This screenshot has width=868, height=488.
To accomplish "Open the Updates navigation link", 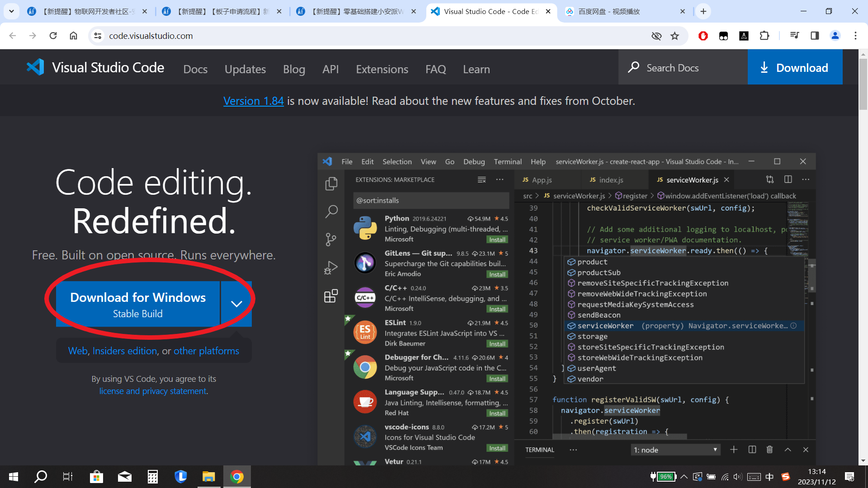I will [245, 69].
